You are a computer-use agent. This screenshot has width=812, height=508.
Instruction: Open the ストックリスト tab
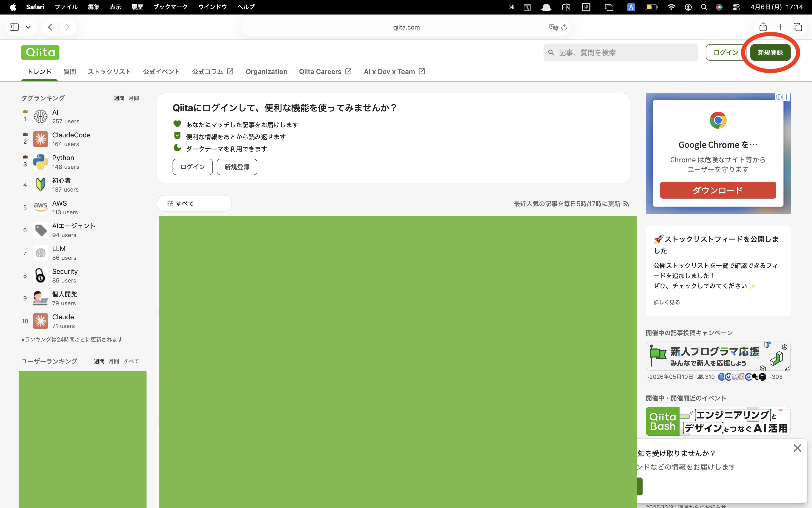tap(109, 72)
